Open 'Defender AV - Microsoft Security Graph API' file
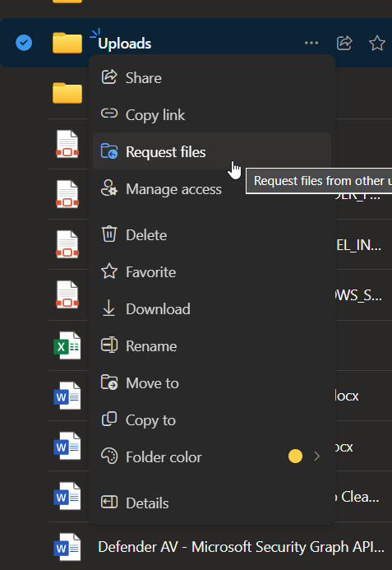Screen dimensions: 392x570 tap(242, 547)
